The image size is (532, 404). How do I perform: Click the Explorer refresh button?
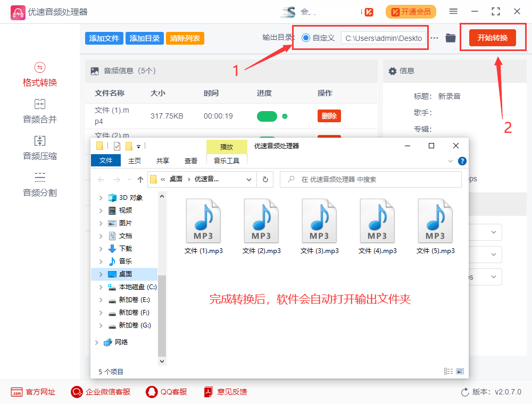tap(265, 179)
